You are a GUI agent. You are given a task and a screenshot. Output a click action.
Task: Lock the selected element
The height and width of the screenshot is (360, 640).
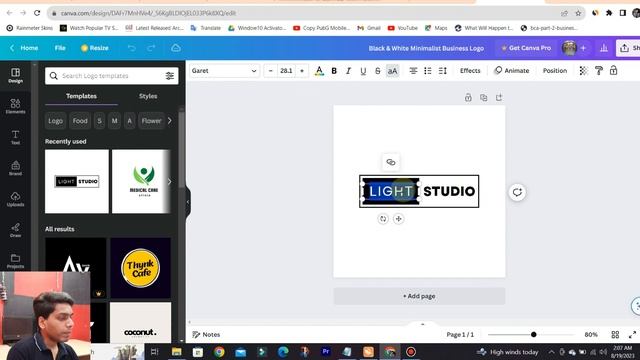[613, 71]
